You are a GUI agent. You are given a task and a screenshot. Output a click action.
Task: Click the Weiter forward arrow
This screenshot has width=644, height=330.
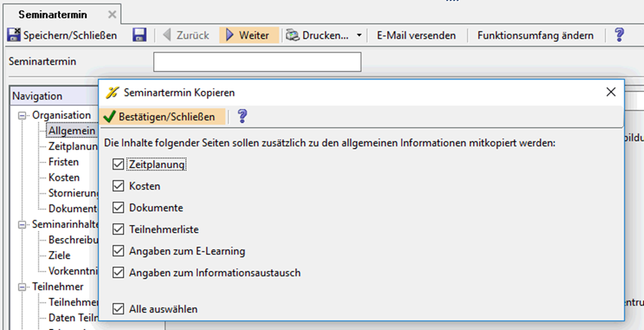230,35
